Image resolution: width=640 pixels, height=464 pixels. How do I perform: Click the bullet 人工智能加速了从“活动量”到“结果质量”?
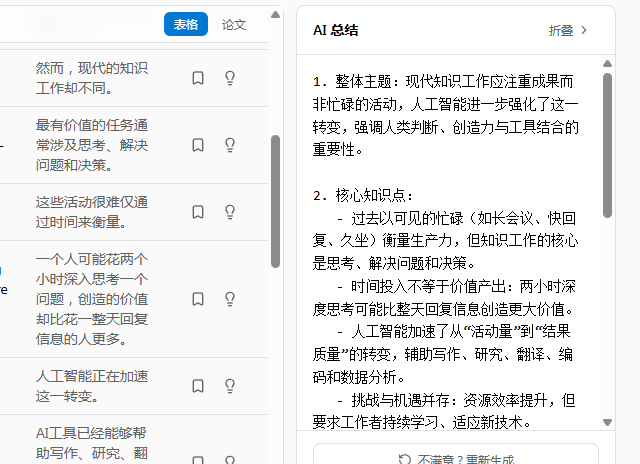pyautogui.click(x=443, y=354)
